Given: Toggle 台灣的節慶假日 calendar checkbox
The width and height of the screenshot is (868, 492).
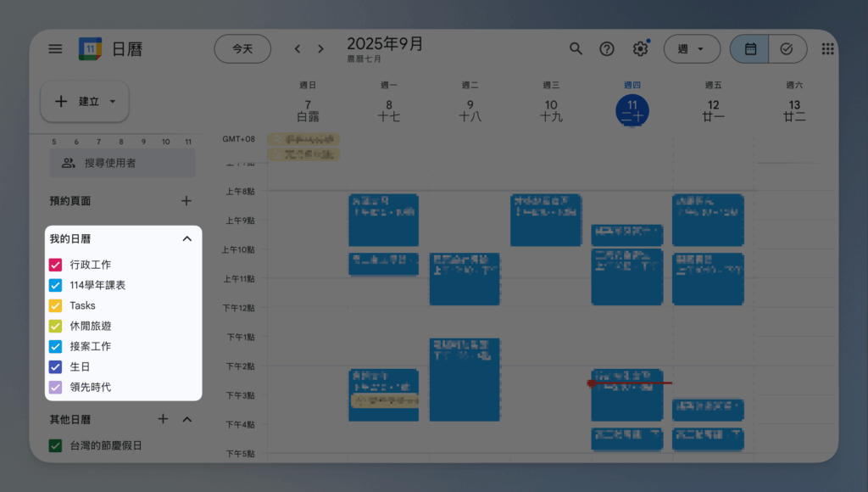Looking at the screenshot, I should [x=56, y=445].
